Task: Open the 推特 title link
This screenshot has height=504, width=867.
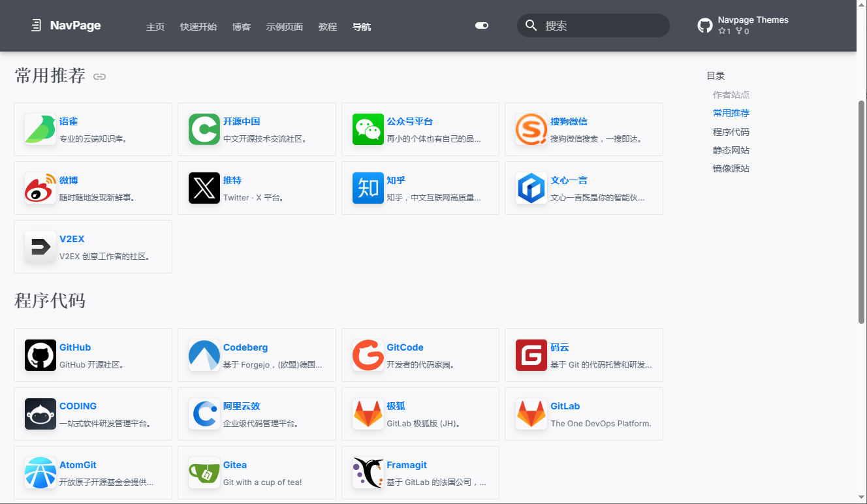Action: [232, 180]
